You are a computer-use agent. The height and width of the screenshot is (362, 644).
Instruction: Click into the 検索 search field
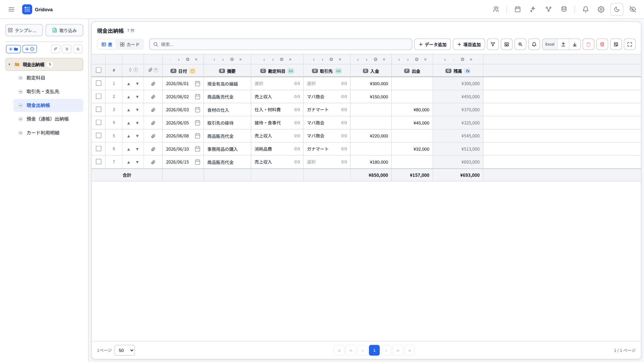click(280, 44)
